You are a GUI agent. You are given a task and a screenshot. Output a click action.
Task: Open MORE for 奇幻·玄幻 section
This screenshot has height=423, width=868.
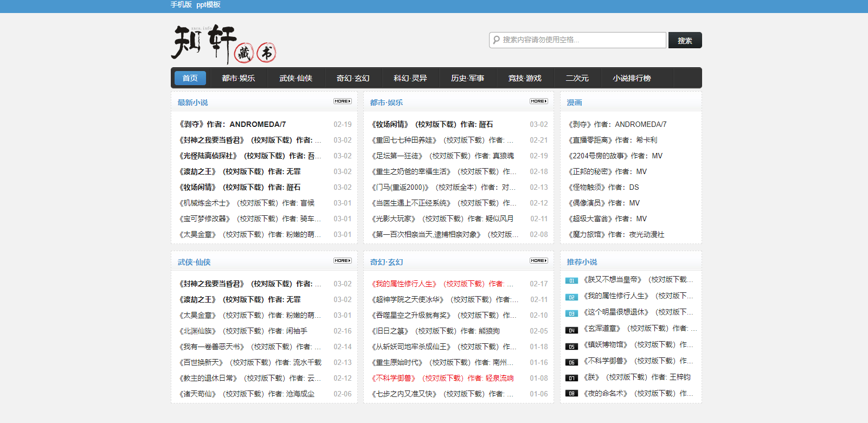coord(539,261)
